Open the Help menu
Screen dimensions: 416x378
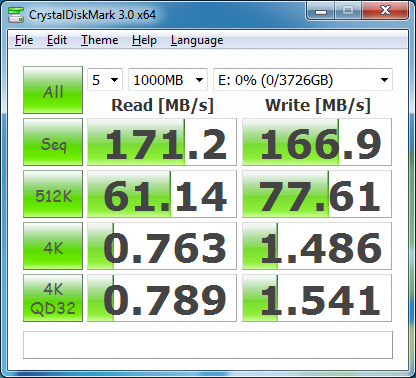(144, 40)
